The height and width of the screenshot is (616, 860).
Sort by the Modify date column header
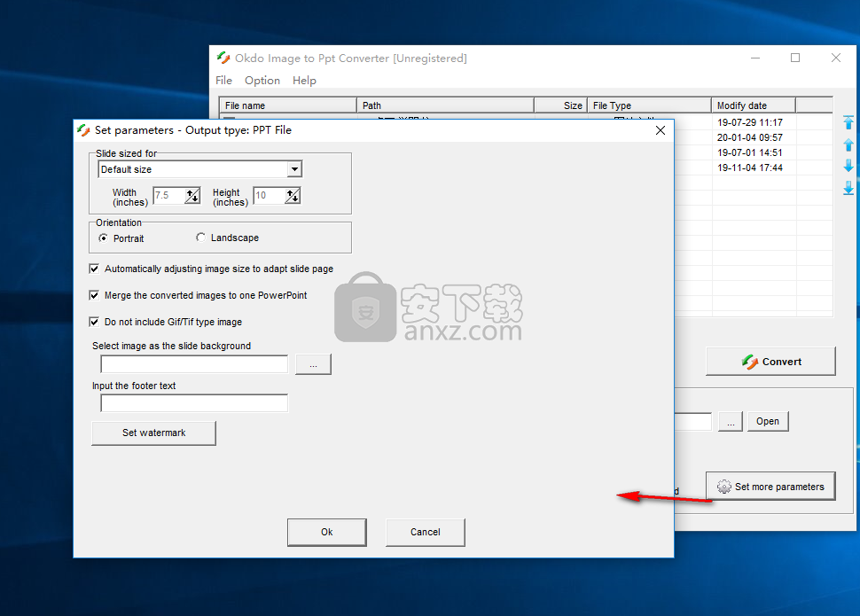754,105
